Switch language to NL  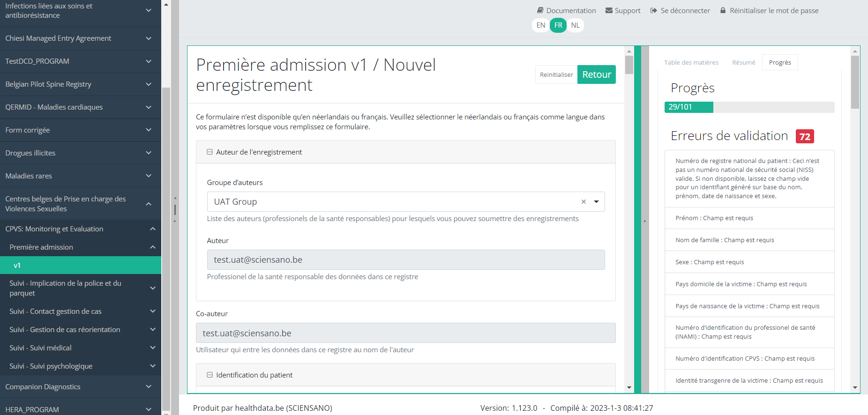[x=576, y=25]
